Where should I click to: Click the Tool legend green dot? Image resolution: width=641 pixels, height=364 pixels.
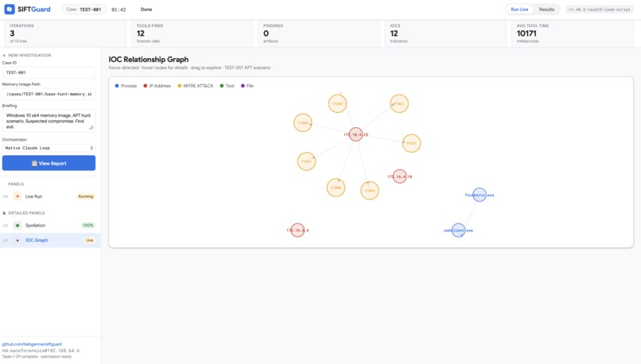click(x=222, y=86)
